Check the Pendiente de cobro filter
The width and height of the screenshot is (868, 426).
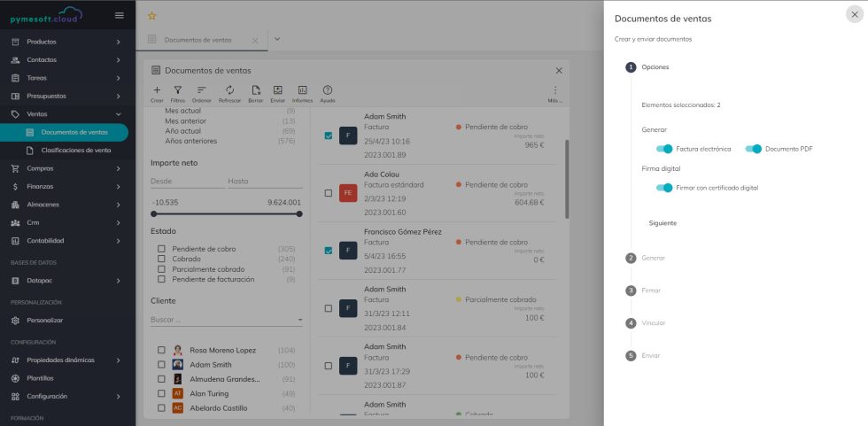pyautogui.click(x=161, y=249)
